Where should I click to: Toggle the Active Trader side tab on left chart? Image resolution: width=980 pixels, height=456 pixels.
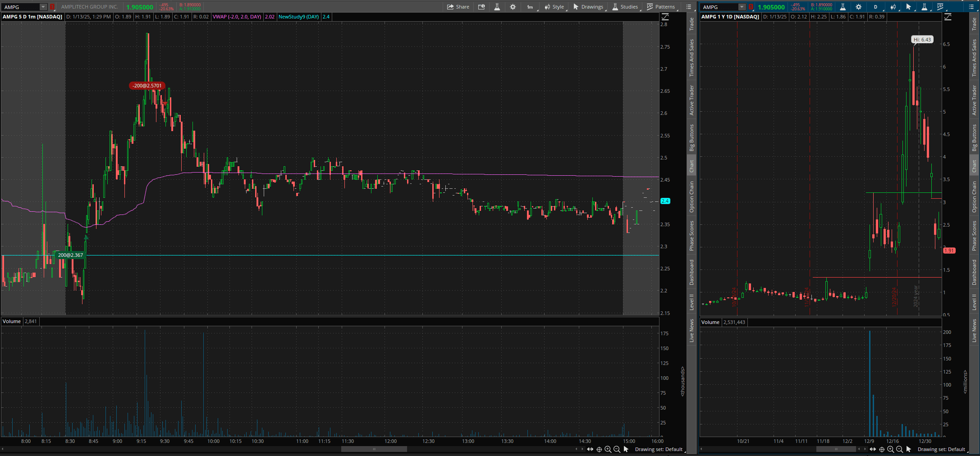tap(691, 100)
